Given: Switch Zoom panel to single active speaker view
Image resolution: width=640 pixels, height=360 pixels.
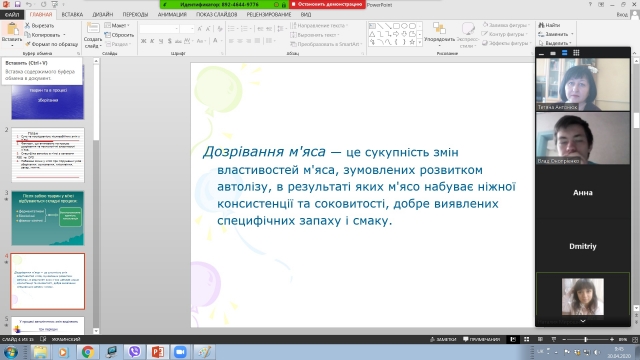Looking at the screenshot, I should [553, 53].
